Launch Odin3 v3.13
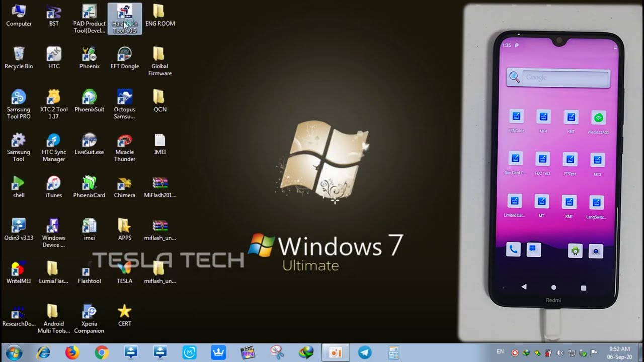Viewport: 644px width, 362px height. point(19,230)
